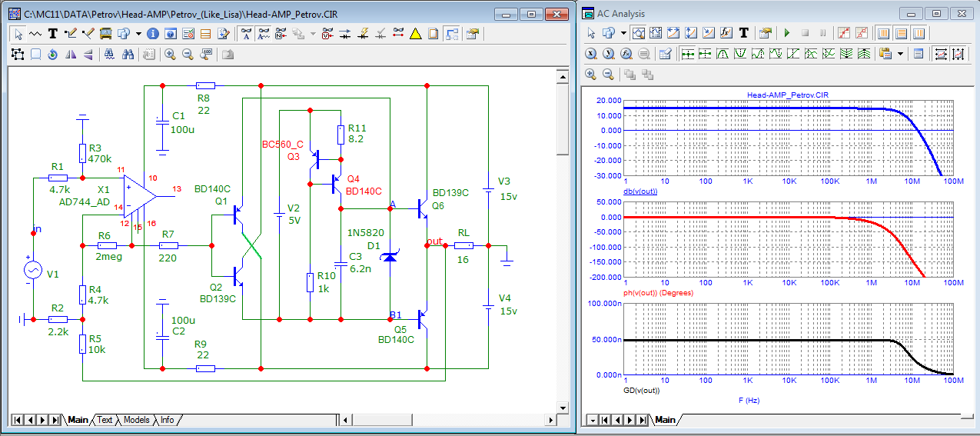
Task: Run the AC analysis with green play button
Action: point(786,33)
